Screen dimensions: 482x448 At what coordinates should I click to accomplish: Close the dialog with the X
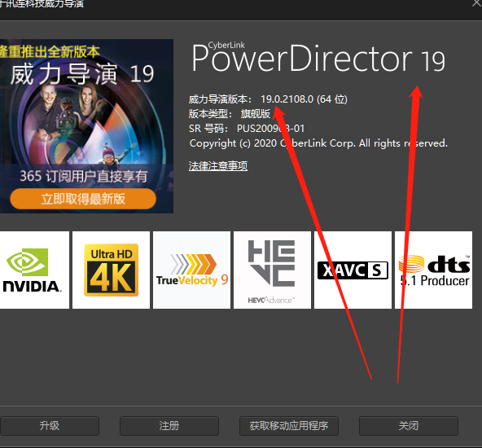click(x=477, y=3)
